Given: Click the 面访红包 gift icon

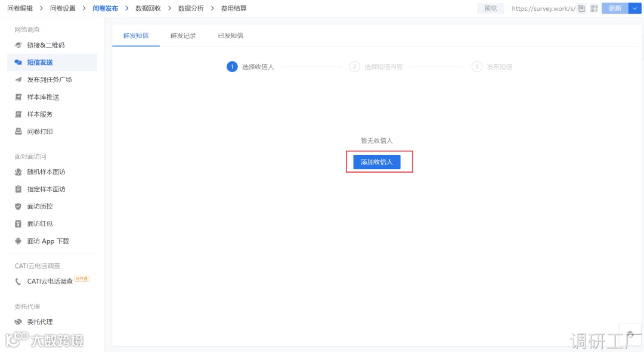Looking at the screenshot, I should (x=18, y=223).
